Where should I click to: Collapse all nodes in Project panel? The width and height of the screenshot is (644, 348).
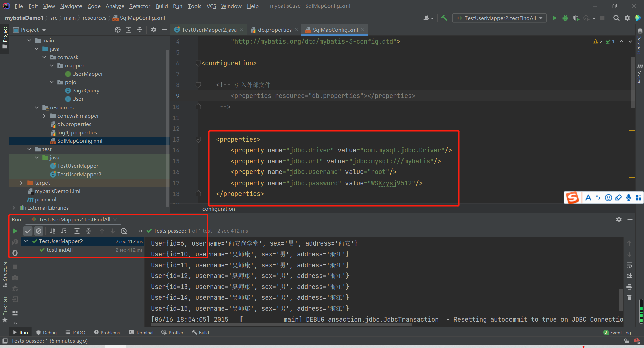coord(140,30)
